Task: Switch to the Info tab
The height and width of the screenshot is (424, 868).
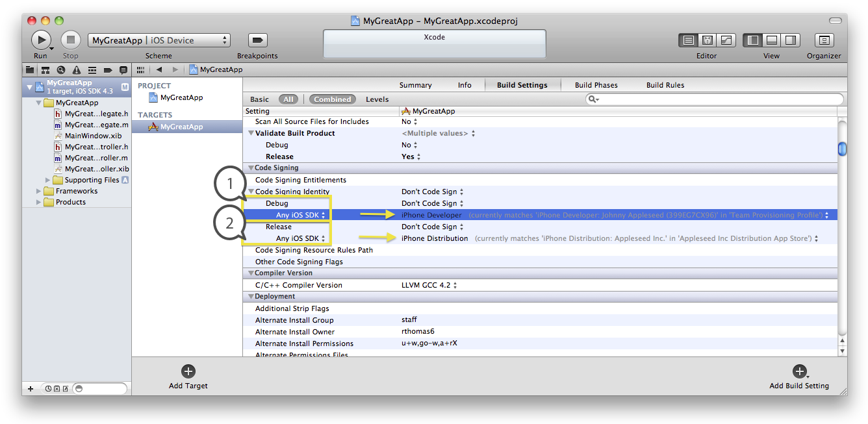Action: pyautogui.click(x=465, y=85)
